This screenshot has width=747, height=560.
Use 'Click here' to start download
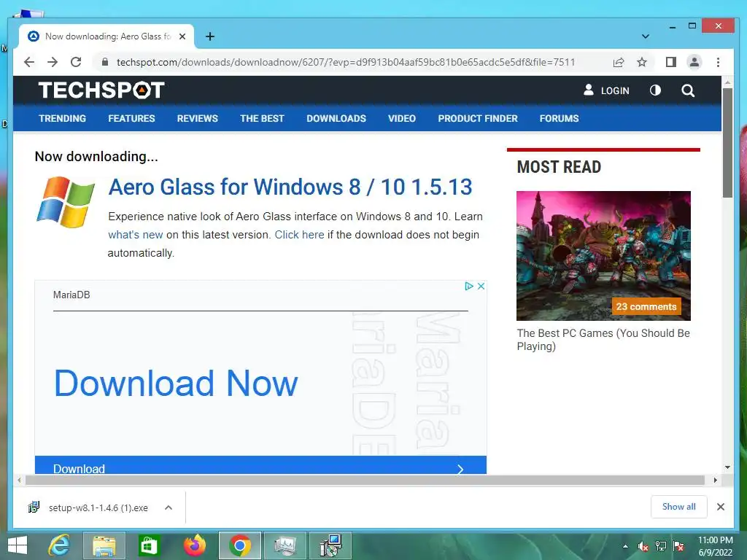299,235
